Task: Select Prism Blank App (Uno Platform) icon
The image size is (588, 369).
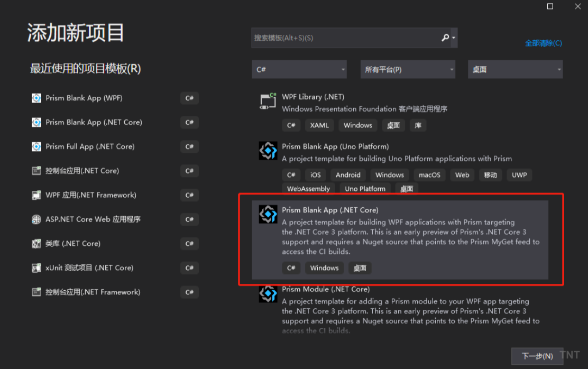Action: coord(268,151)
